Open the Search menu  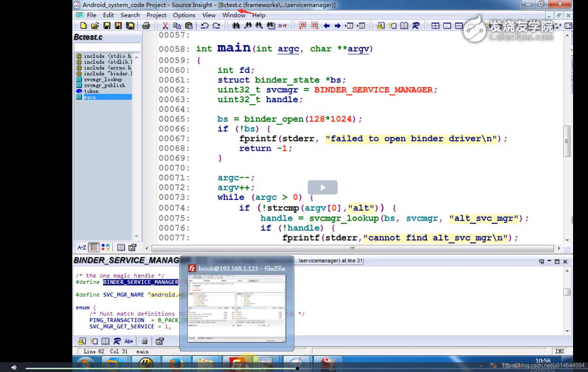[130, 15]
